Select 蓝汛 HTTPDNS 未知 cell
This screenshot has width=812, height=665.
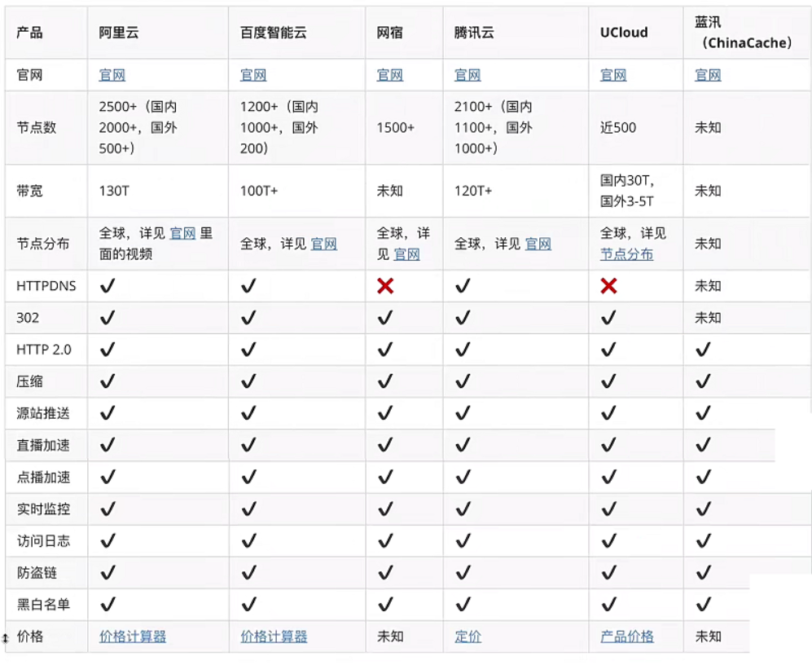(708, 285)
